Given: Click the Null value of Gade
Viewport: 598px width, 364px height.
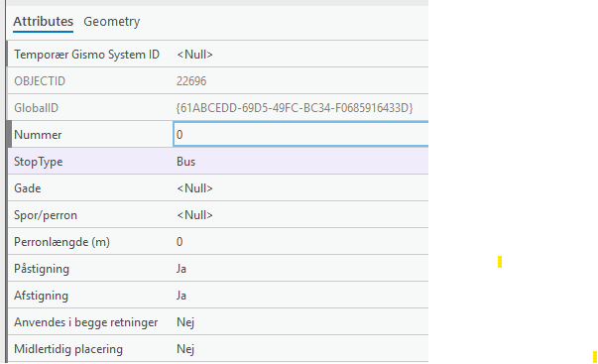Looking at the screenshot, I should [194, 188].
